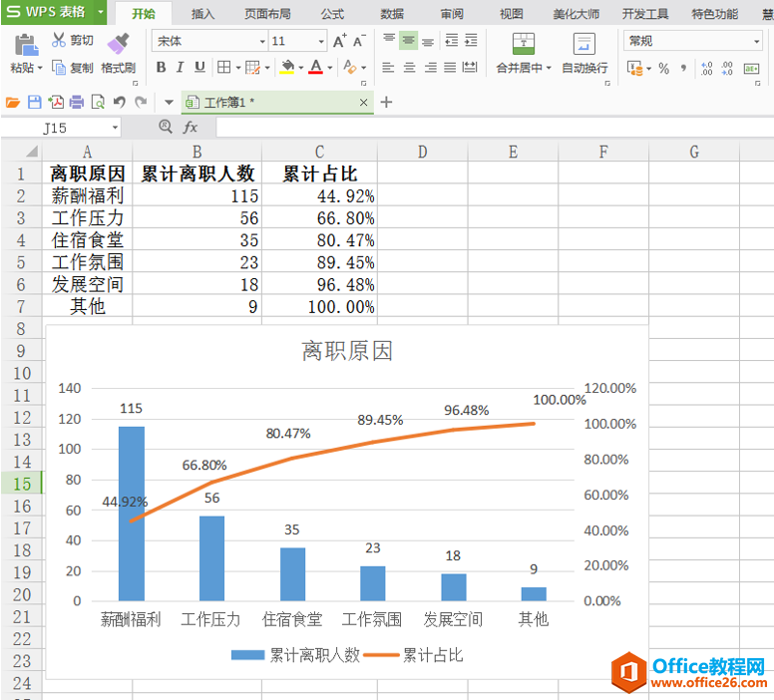
Task: Close the 工作簿1 document tab
Action: tap(363, 102)
